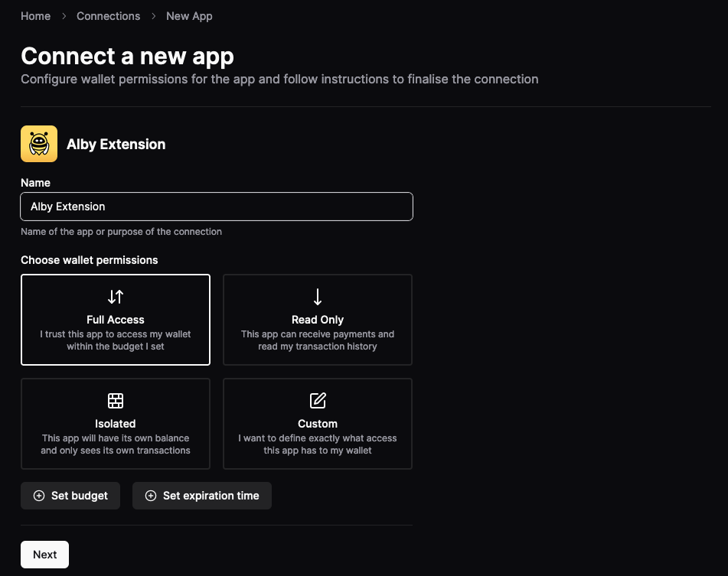The image size is (728, 576).
Task: Click the Name input showing Alby Extension
Action: click(217, 207)
